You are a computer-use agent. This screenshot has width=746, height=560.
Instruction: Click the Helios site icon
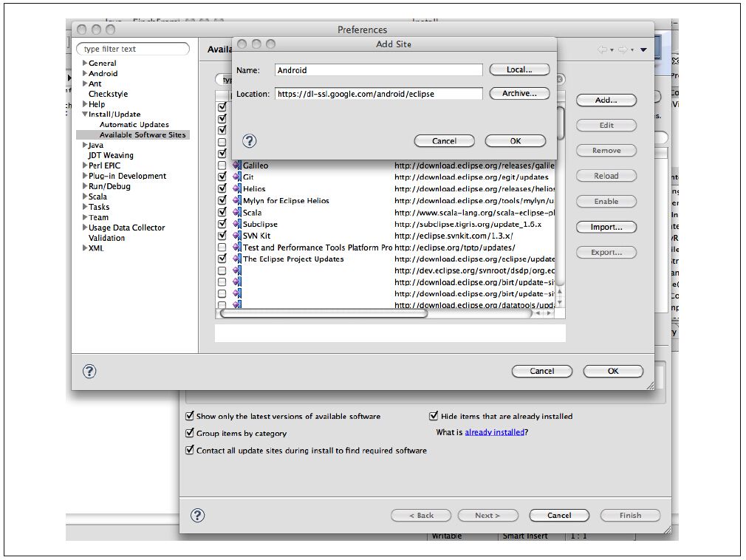point(237,188)
